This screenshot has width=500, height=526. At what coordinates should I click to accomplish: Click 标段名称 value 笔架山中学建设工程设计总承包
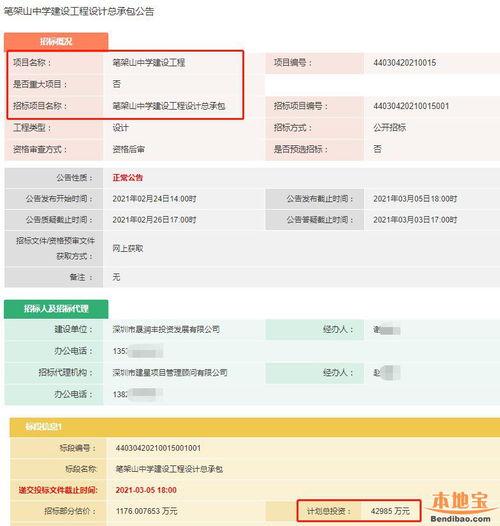169,469
